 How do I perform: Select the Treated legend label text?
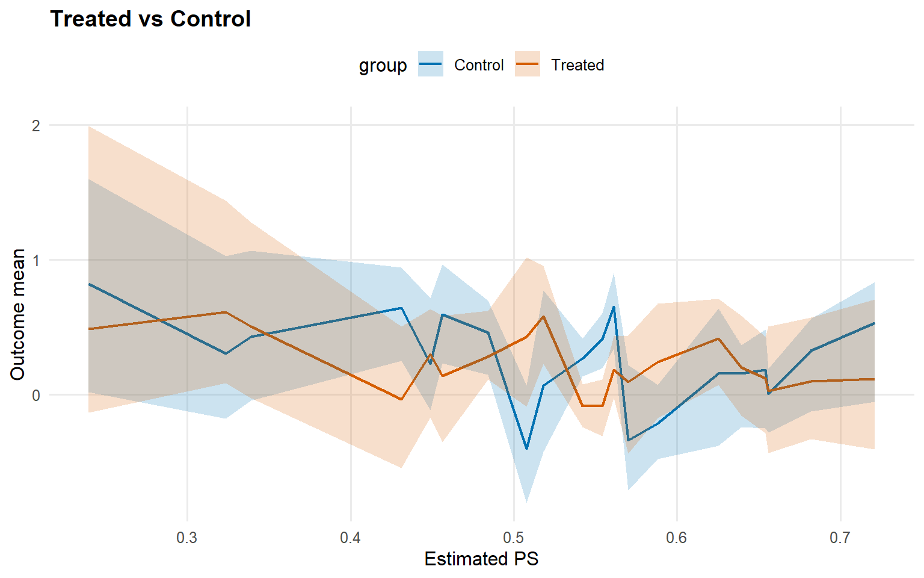(x=577, y=65)
